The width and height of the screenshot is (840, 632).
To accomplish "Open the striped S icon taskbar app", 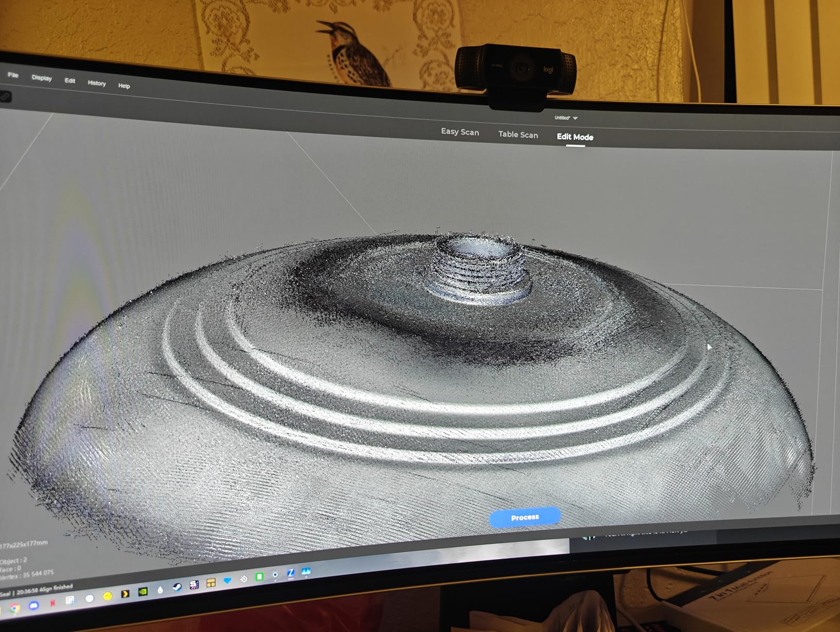I will [x=194, y=585].
